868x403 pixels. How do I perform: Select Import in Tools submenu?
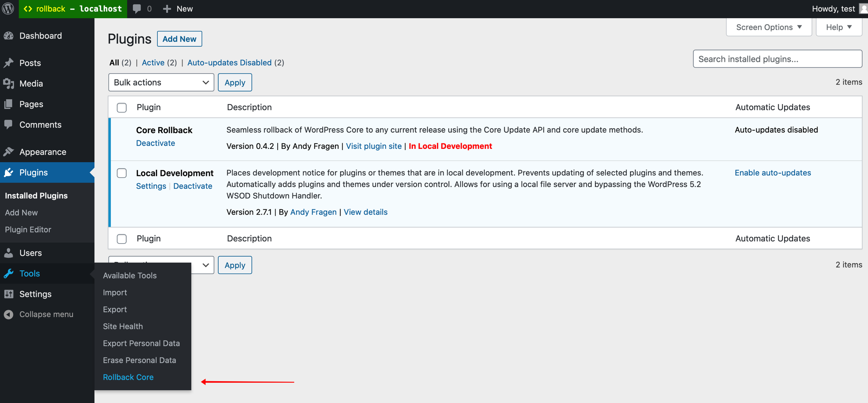click(115, 292)
